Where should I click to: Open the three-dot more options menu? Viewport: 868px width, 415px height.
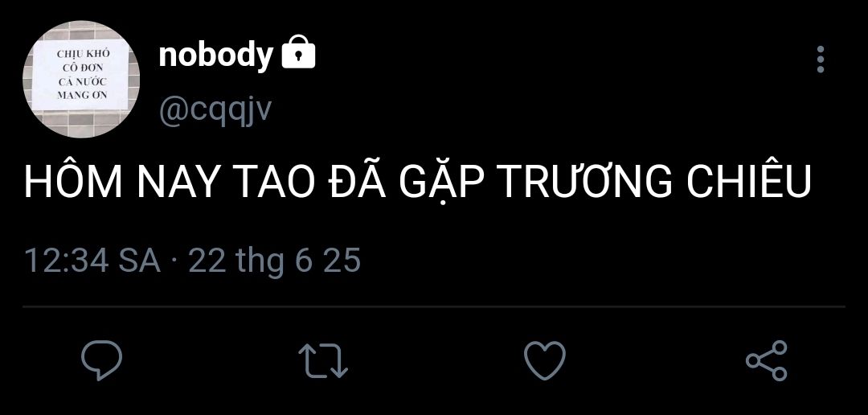tap(821, 60)
